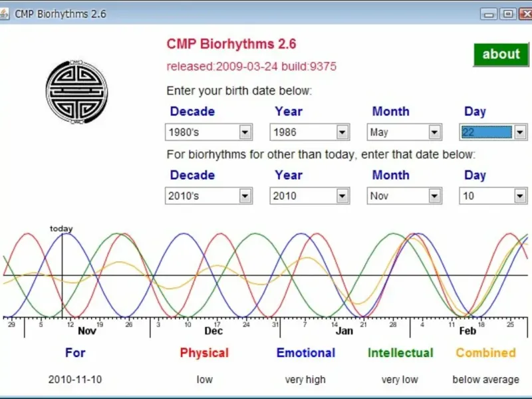
Task: Click the red 'CMP Biorhythms 2.6' heading
Action: (x=231, y=44)
